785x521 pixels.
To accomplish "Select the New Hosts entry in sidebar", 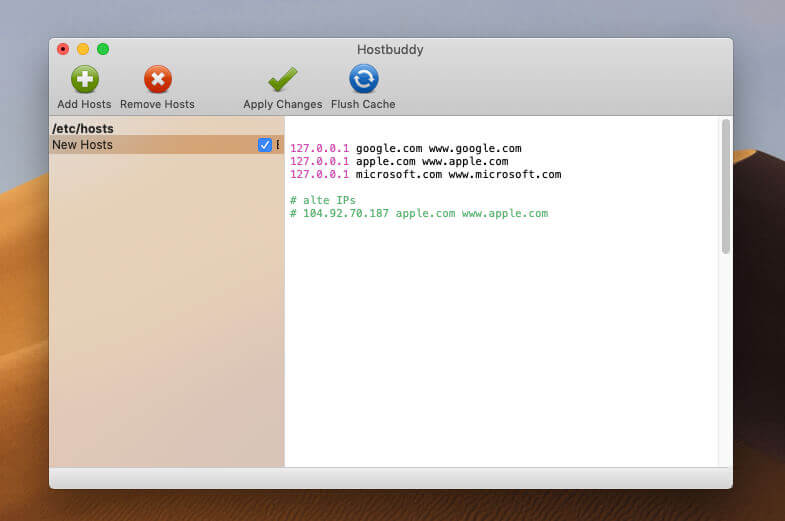I will (167, 145).
